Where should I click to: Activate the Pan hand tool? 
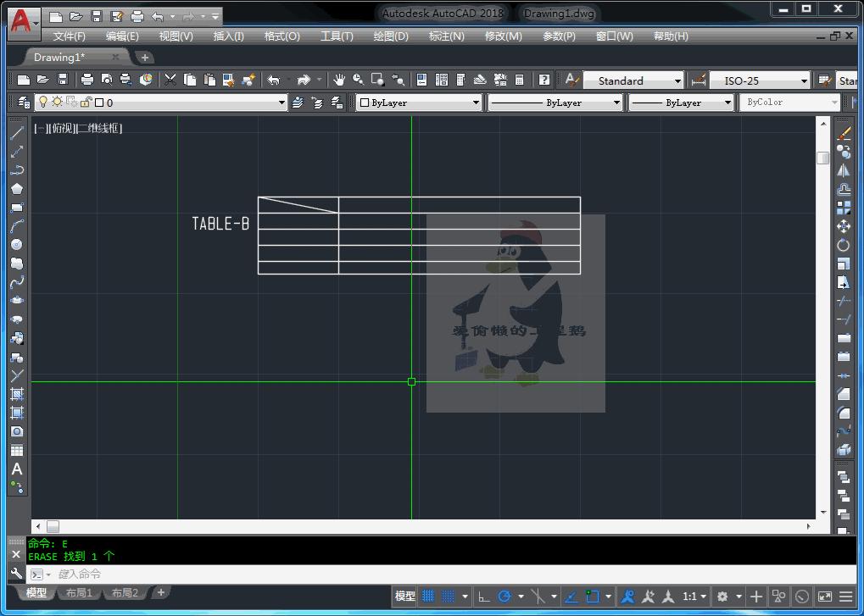(x=339, y=80)
